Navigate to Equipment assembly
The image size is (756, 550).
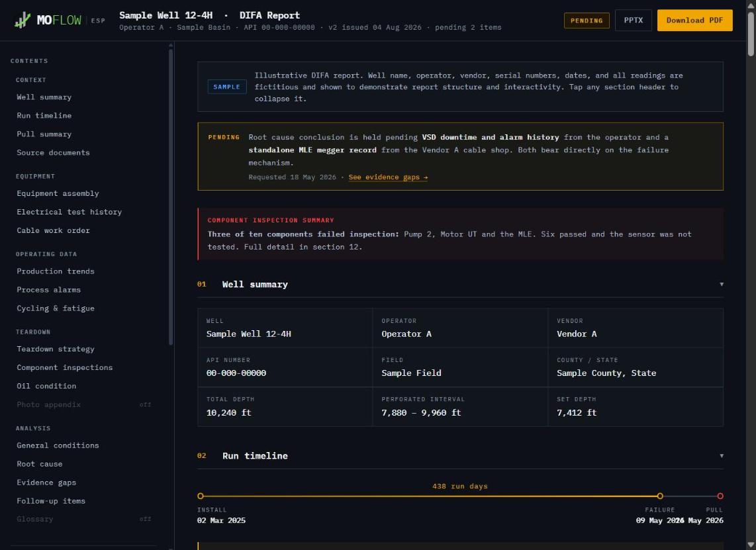58,194
